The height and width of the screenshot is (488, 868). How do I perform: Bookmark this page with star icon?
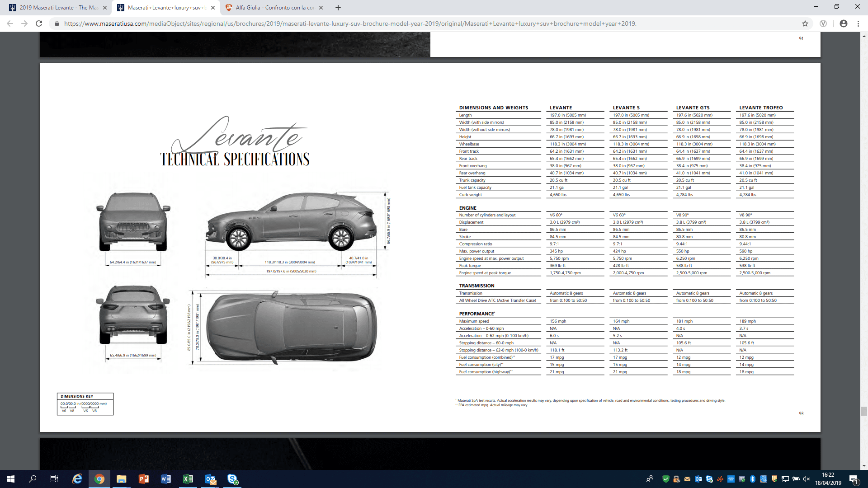tap(805, 23)
